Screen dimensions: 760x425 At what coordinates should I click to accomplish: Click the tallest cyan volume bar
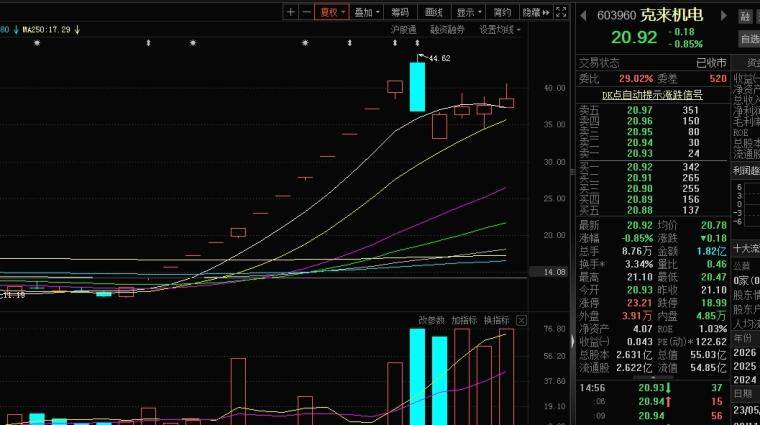pyautogui.click(x=417, y=377)
